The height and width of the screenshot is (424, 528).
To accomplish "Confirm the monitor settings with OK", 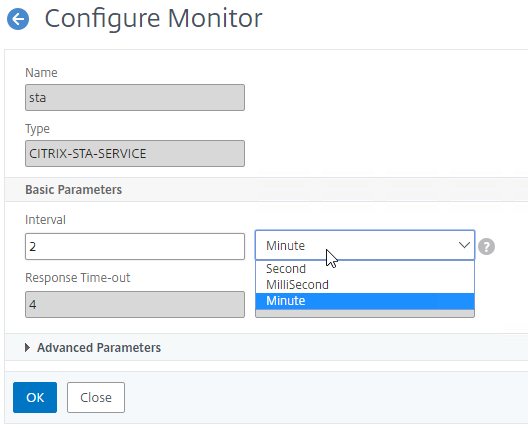I will 35,397.
